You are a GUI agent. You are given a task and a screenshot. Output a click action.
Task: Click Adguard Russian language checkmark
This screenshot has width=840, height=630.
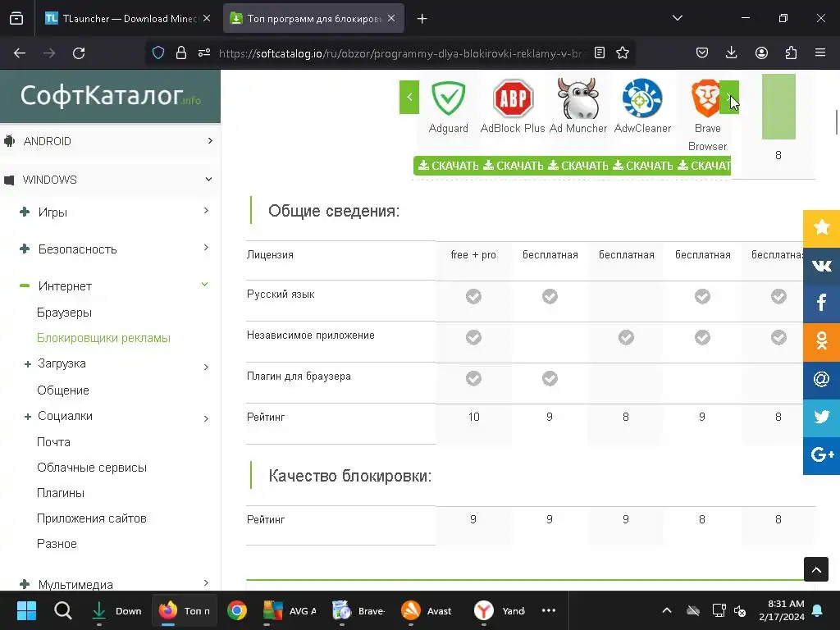click(473, 296)
